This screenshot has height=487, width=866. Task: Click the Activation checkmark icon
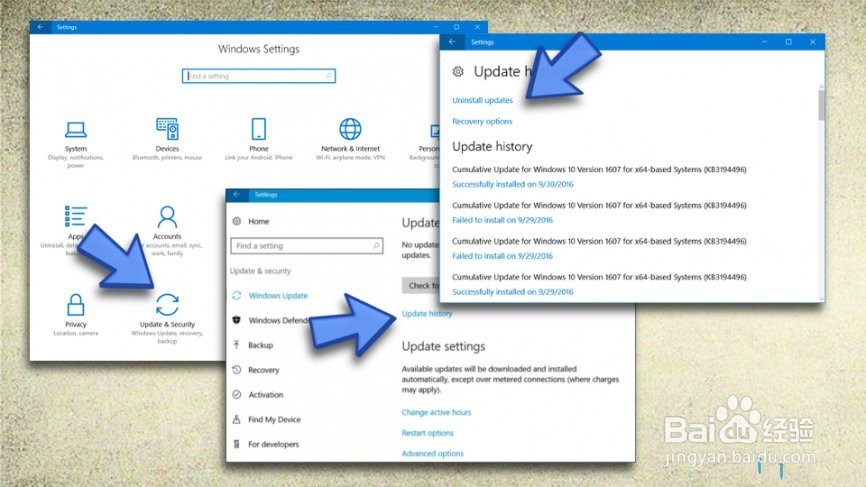coord(237,394)
